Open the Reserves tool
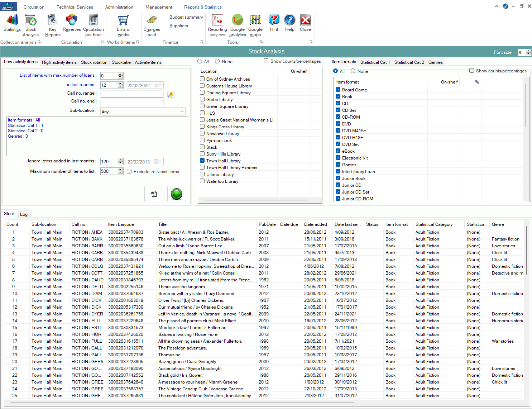 [x=71, y=24]
